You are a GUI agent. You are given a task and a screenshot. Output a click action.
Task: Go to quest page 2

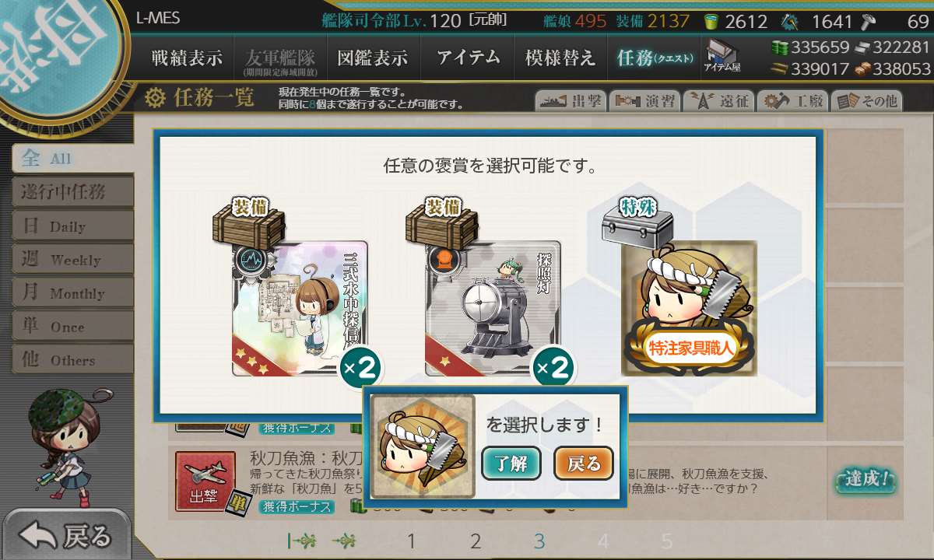(476, 541)
